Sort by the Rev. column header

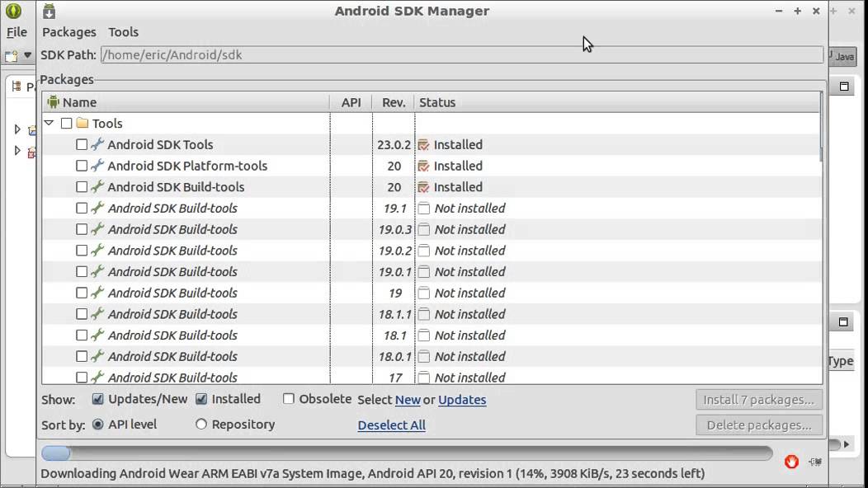click(394, 102)
